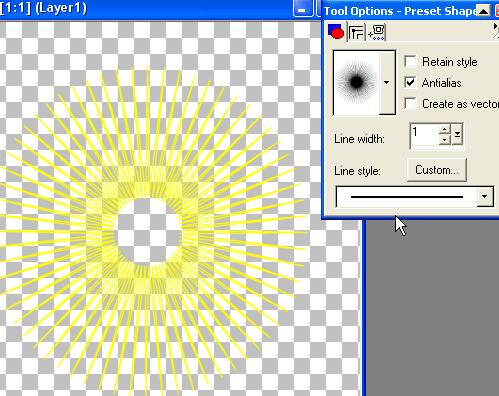The image size is (499, 396).
Task: Click the Tool Options palette title bar
Action: (400, 11)
